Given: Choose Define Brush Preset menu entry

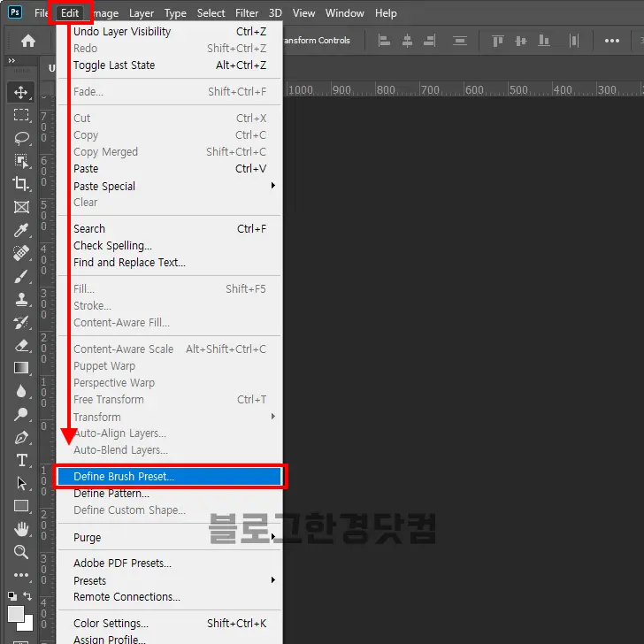Looking at the screenshot, I should (169, 477).
